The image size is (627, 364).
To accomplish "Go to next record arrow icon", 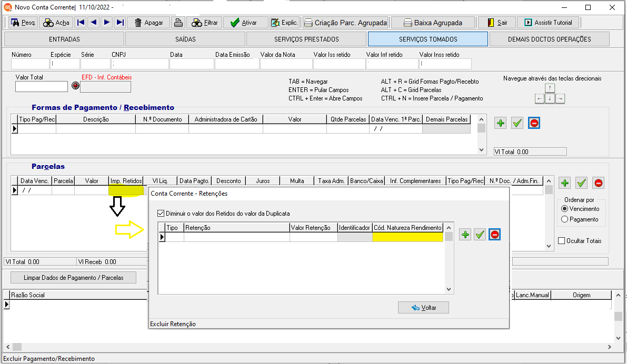I will pos(107,23).
